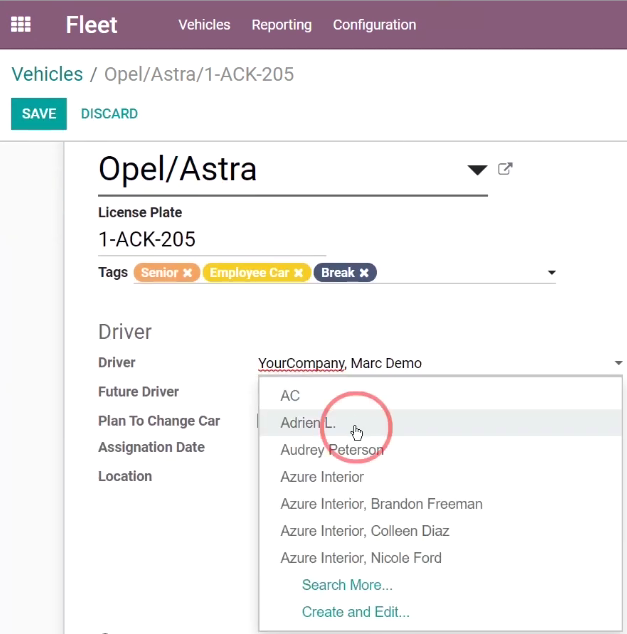This screenshot has height=634, width=627.
Task: Choose Create and Edit... option
Action: pyautogui.click(x=356, y=612)
